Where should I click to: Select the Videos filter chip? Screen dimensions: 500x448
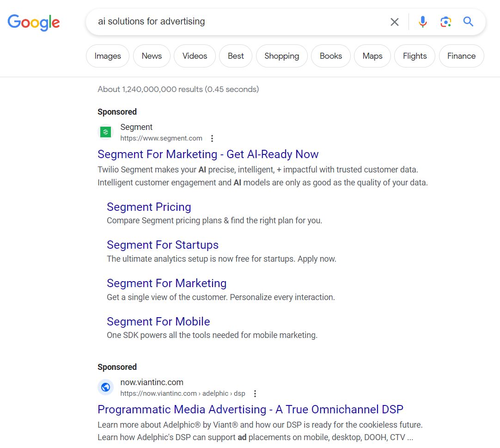(x=195, y=56)
